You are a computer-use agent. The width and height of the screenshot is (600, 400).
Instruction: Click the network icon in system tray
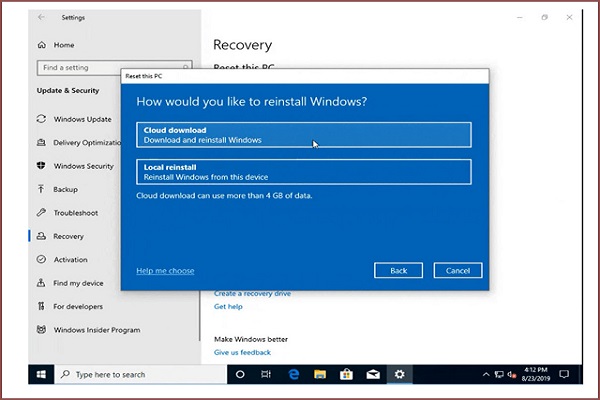pyautogui.click(x=499, y=374)
